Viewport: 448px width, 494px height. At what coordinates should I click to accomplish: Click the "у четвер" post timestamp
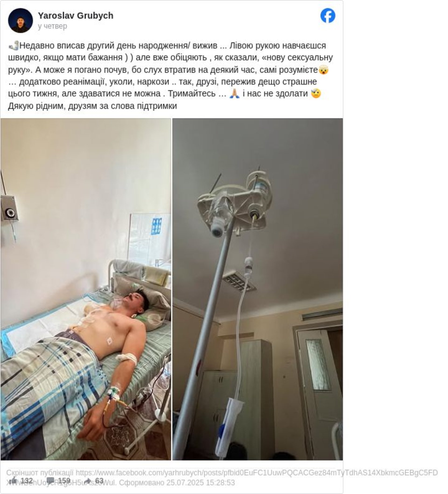point(52,26)
